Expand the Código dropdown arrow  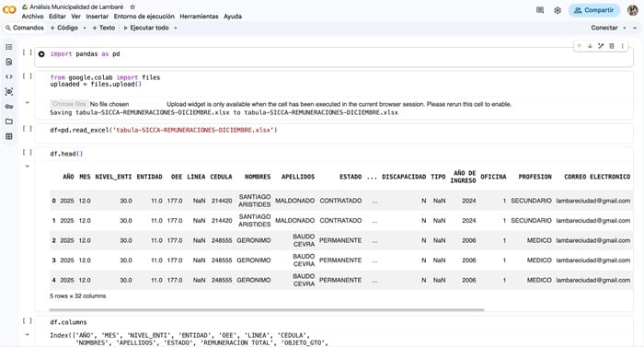click(x=85, y=28)
